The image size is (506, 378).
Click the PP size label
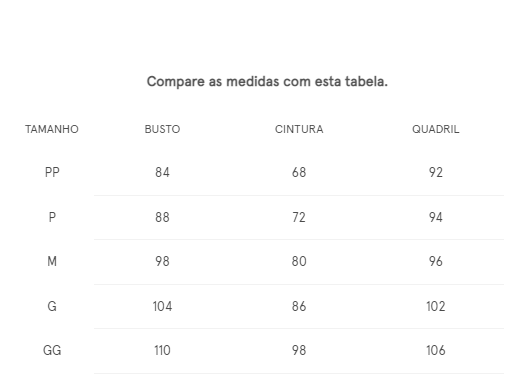(x=52, y=173)
